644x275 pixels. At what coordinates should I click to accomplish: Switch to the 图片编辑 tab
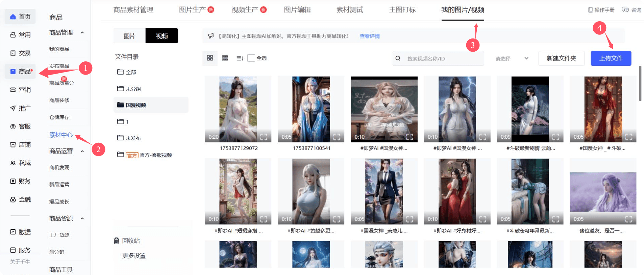click(297, 10)
